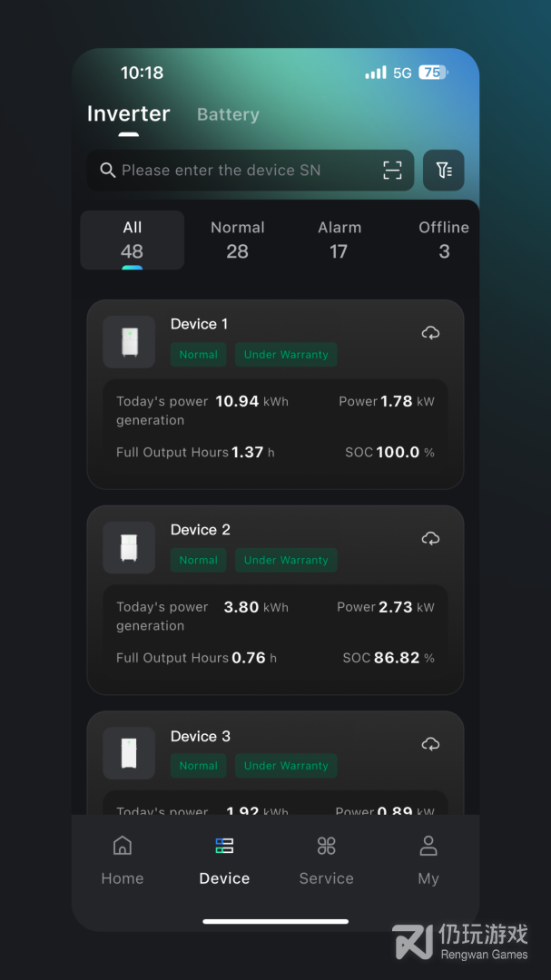Select the Inverter tab
The image size is (551, 980).
click(x=128, y=113)
